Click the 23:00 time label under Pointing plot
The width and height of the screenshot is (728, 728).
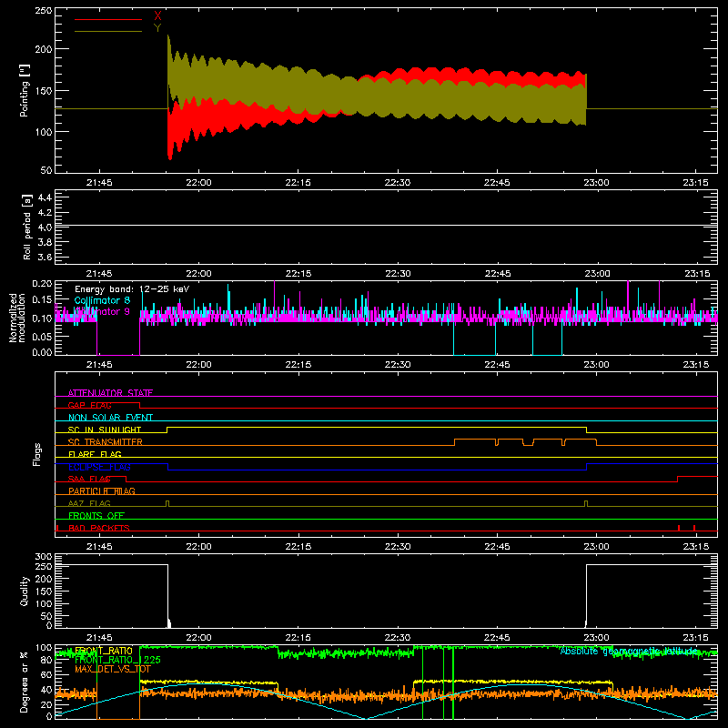click(x=596, y=183)
